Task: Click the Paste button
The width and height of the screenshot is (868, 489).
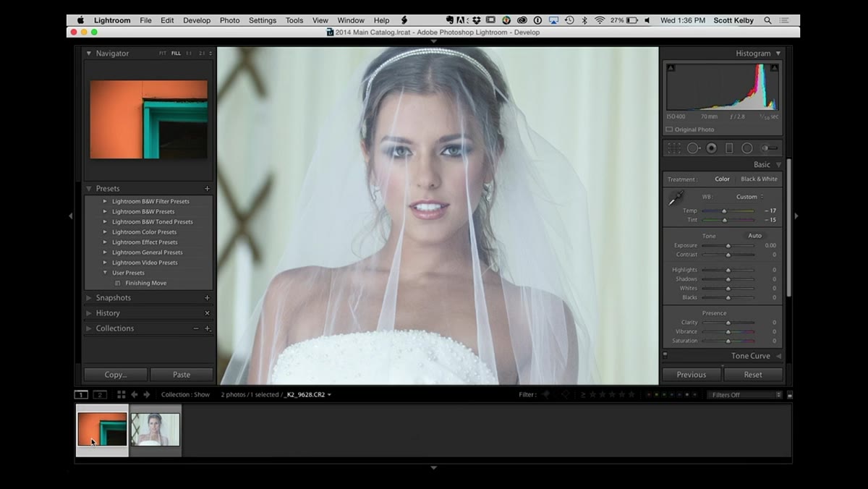Action: coord(182,375)
